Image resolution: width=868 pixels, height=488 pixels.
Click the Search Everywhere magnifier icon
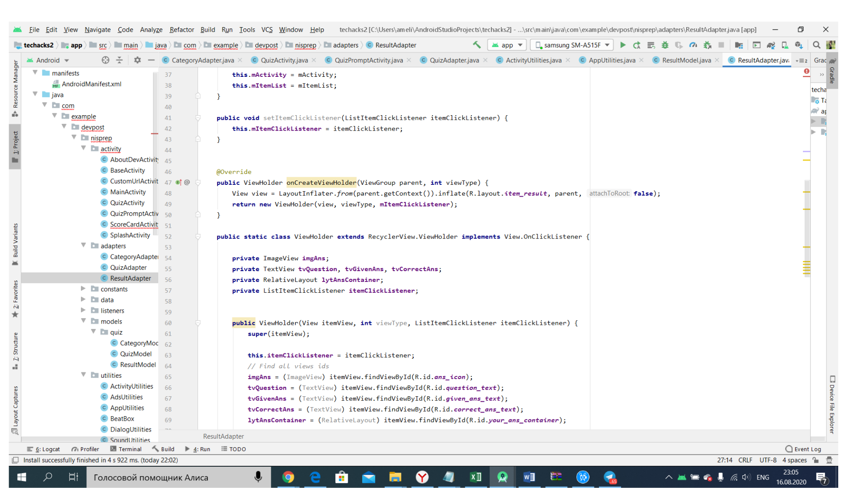[816, 45]
